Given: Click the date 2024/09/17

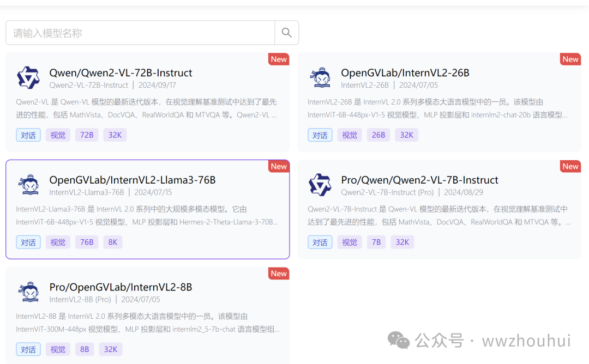Looking at the screenshot, I should [x=158, y=85].
